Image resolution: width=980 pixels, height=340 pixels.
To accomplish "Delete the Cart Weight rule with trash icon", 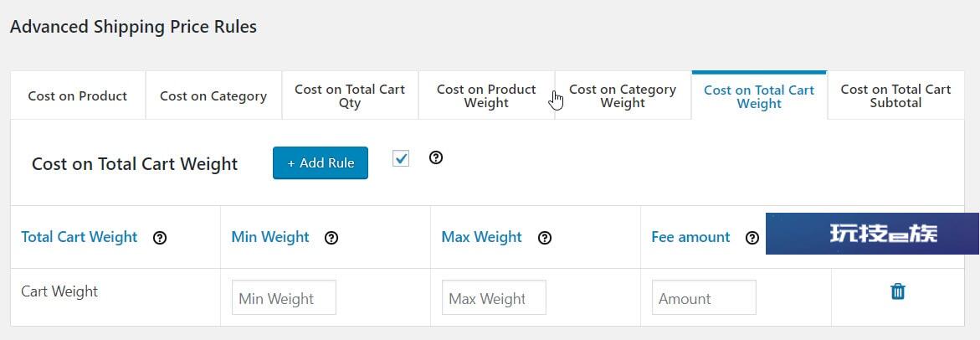I will (897, 291).
